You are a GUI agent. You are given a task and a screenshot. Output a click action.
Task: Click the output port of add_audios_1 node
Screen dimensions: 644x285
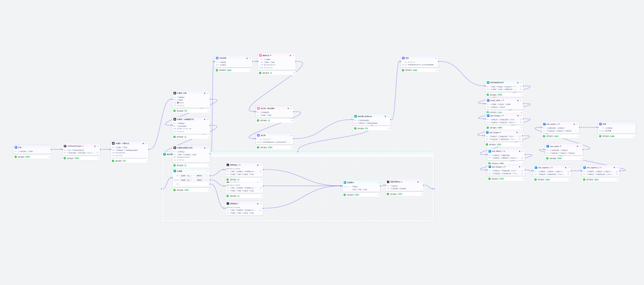(x=580, y=127)
